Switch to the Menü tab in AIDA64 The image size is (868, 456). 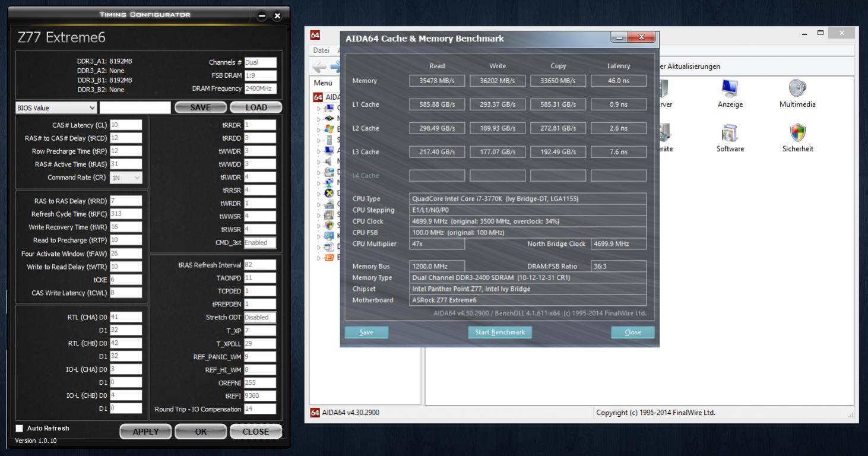tap(323, 83)
